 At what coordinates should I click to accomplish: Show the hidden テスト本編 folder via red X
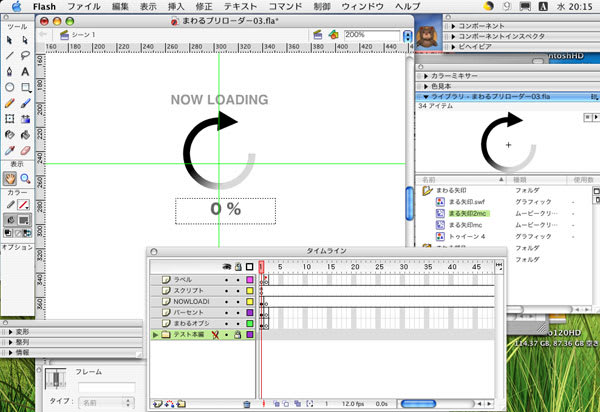215,335
